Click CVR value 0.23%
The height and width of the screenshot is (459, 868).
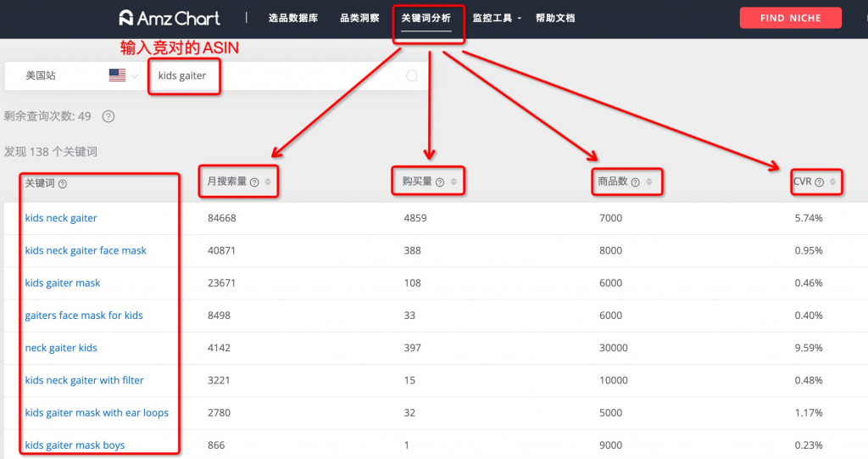coord(809,445)
